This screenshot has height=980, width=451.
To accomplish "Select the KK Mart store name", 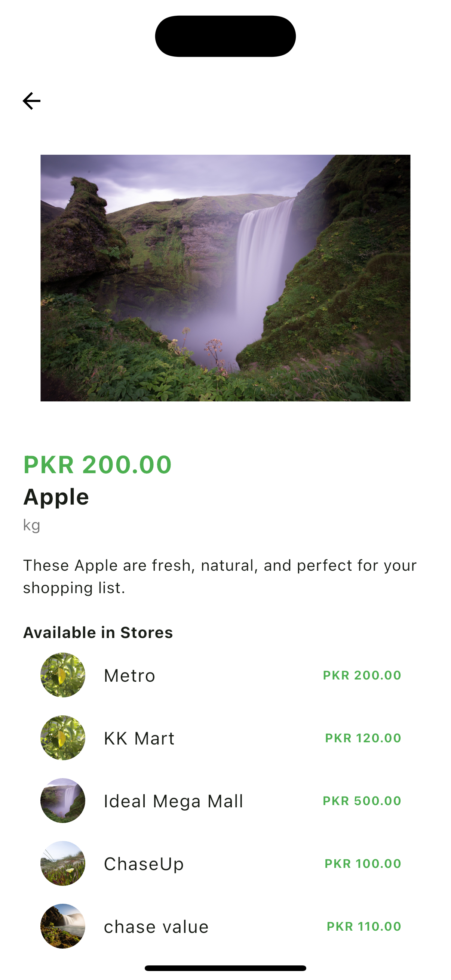I will point(139,739).
